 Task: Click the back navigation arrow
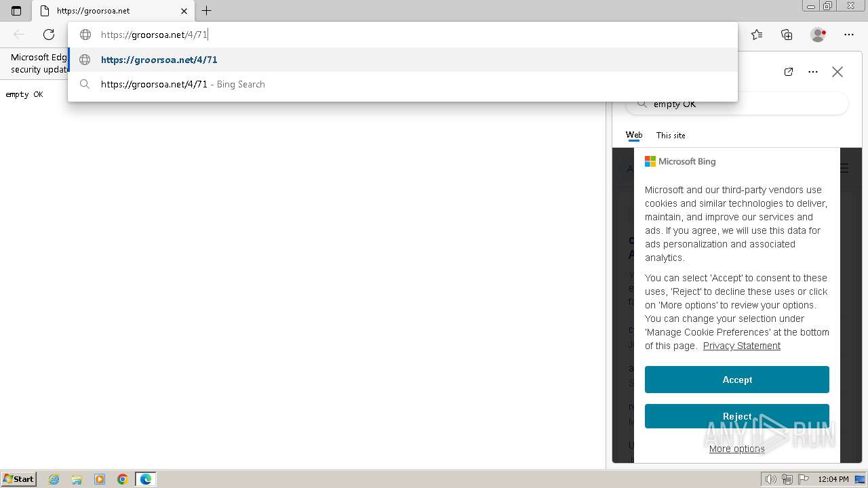pos(19,35)
